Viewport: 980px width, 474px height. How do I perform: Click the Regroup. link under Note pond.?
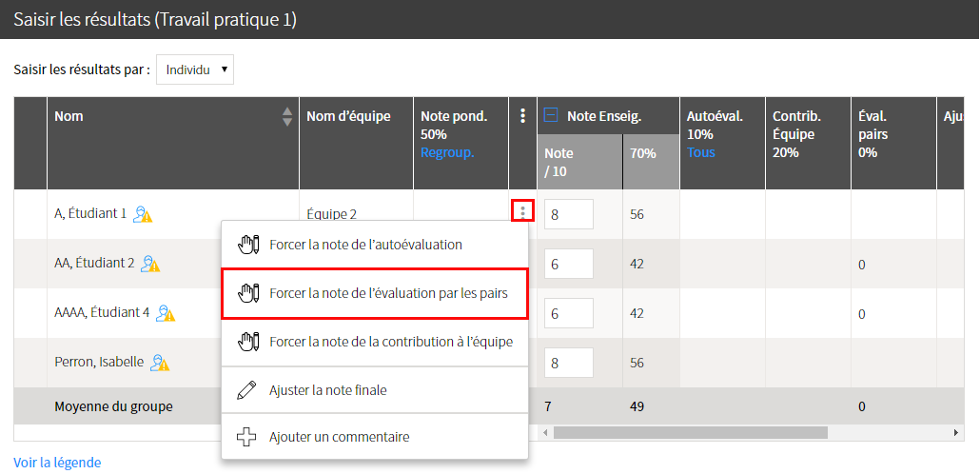(447, 152)
